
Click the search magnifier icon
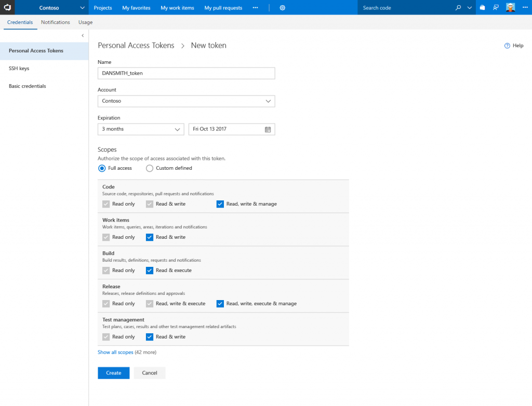point(458,7)
